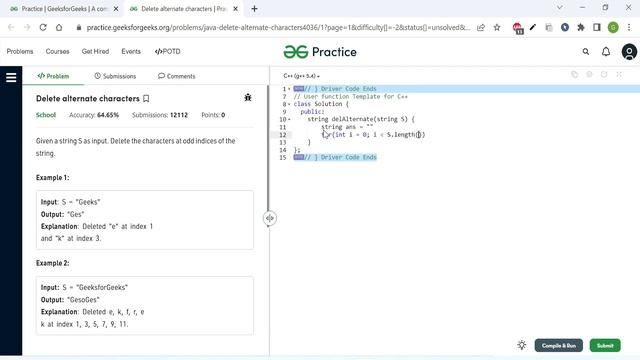Click the Submit button
Image resolution: width=640 pixels, height=360 pixels.
pos(605,345)
